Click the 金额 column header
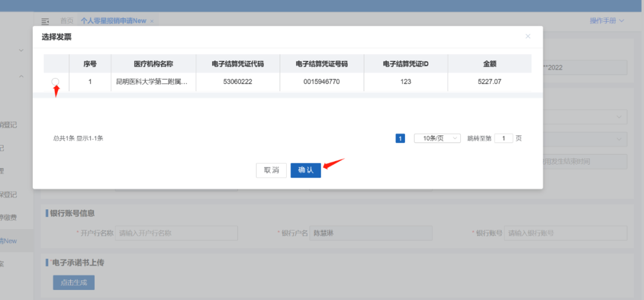Image resolution: width=644 pixels, height=300 pixels. click(x=490, y=64)
